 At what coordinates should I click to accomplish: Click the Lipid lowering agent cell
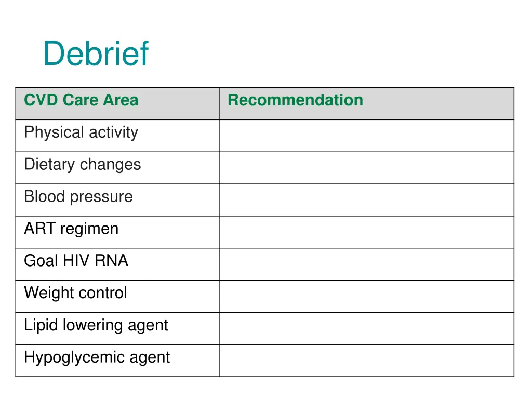pyautogui.click(x=117, y=328)
